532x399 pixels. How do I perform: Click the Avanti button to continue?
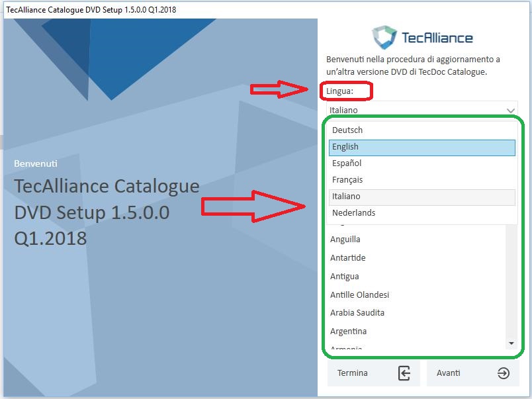click(x=473, y=373)
